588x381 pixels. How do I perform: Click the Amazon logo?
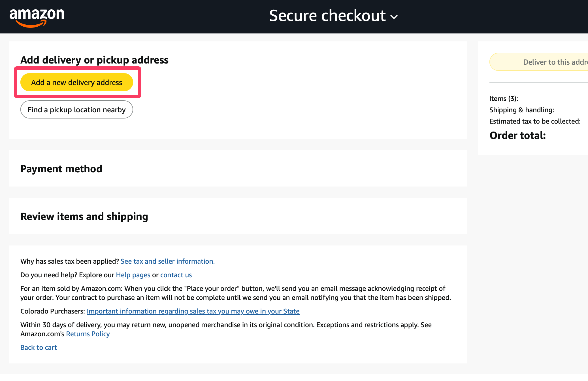(37, 17)
